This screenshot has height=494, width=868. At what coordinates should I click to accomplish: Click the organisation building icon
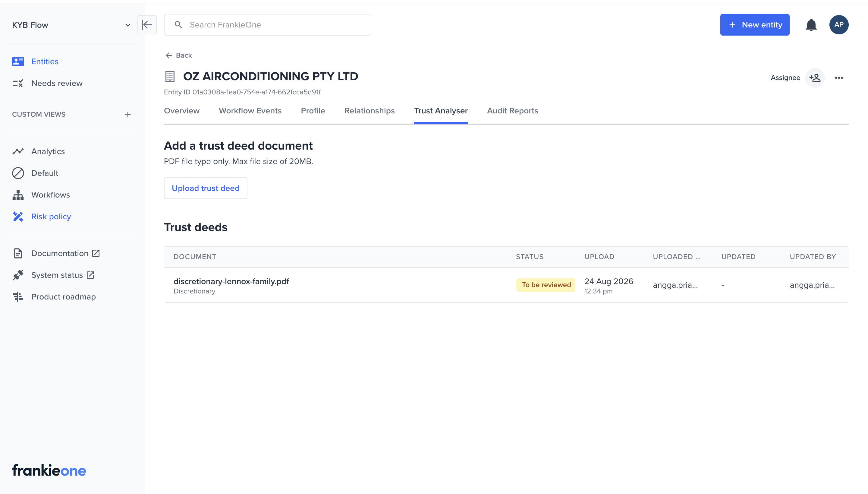170,77
